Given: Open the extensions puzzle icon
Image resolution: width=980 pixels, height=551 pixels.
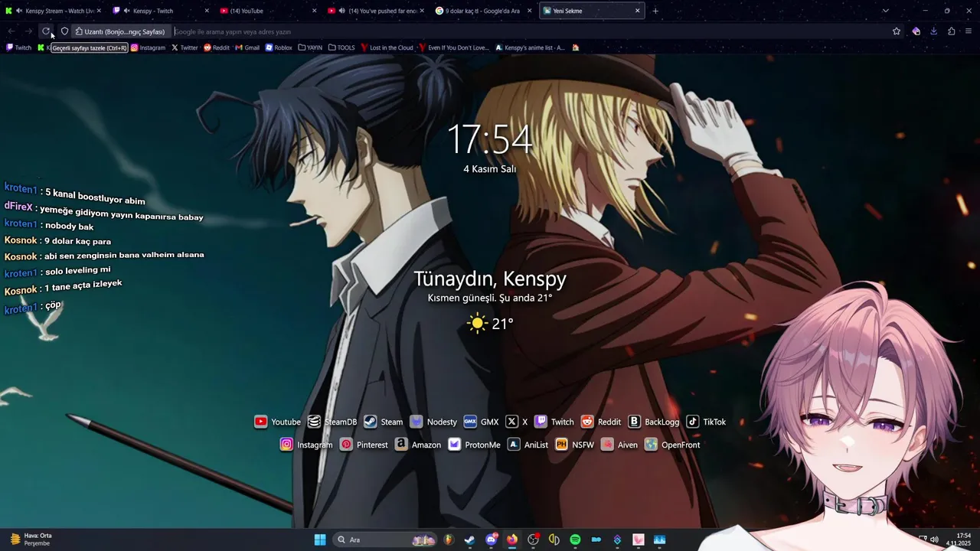Looking at the screenshot, I should pyautogui.click(x=951, y=31).
